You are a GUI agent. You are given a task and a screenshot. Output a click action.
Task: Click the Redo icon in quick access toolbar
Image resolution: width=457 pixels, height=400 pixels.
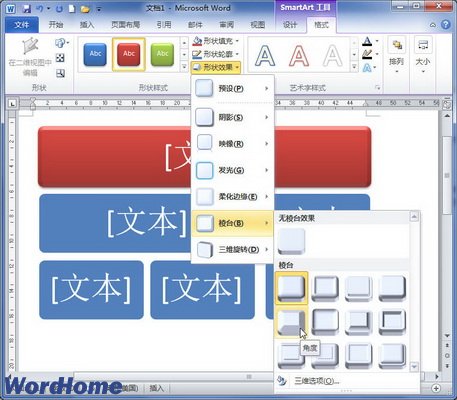(x=59, y=8)
